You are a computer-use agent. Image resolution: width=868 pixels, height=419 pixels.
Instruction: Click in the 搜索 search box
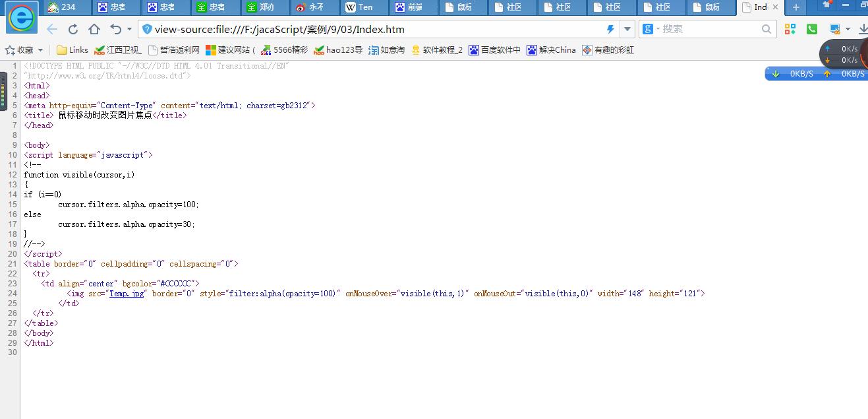tap(709, 29)
